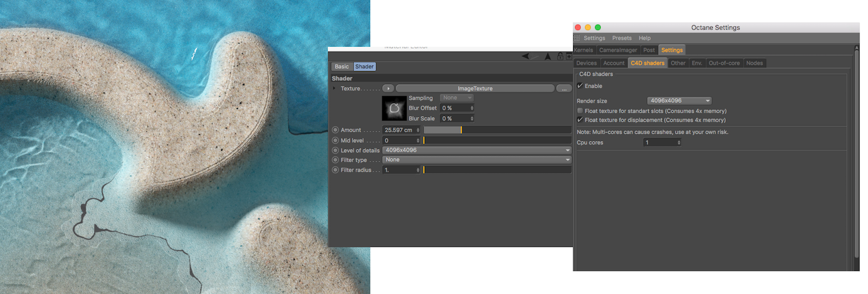Toggle the Filter radius animation dot
Screen dimensions: 868x294
coord(335,170)
